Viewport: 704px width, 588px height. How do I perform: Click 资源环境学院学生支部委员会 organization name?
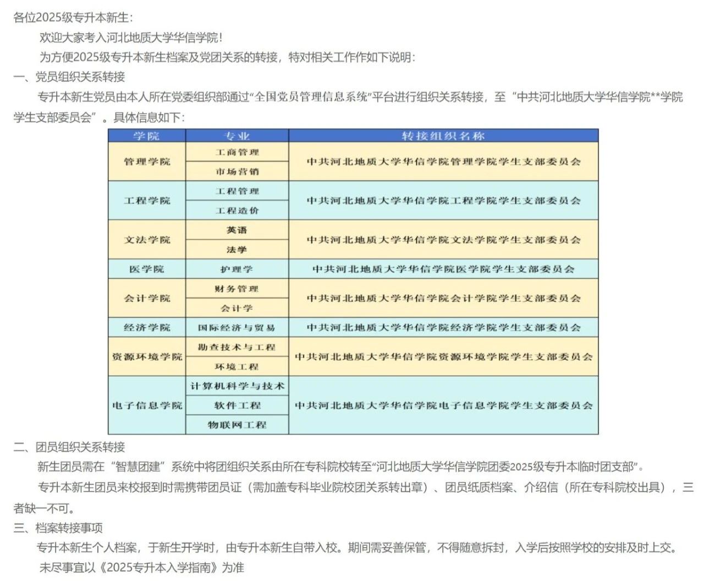click(x=443, y=356)
